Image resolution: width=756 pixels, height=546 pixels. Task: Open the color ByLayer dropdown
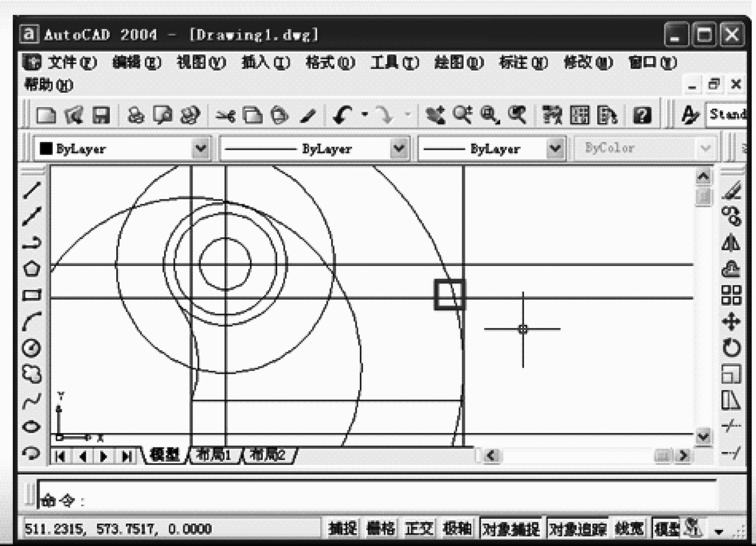pos(201,148)
